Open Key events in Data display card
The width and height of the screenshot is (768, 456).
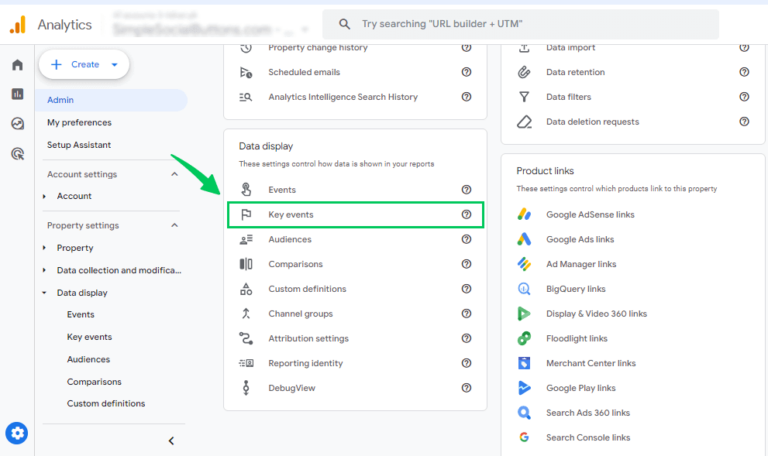(x=290, y=215)
